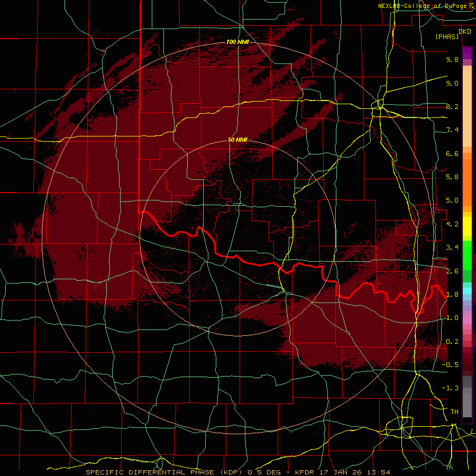
Task: Click the KFDR radar site identifier
Action: tap(305, 472)
